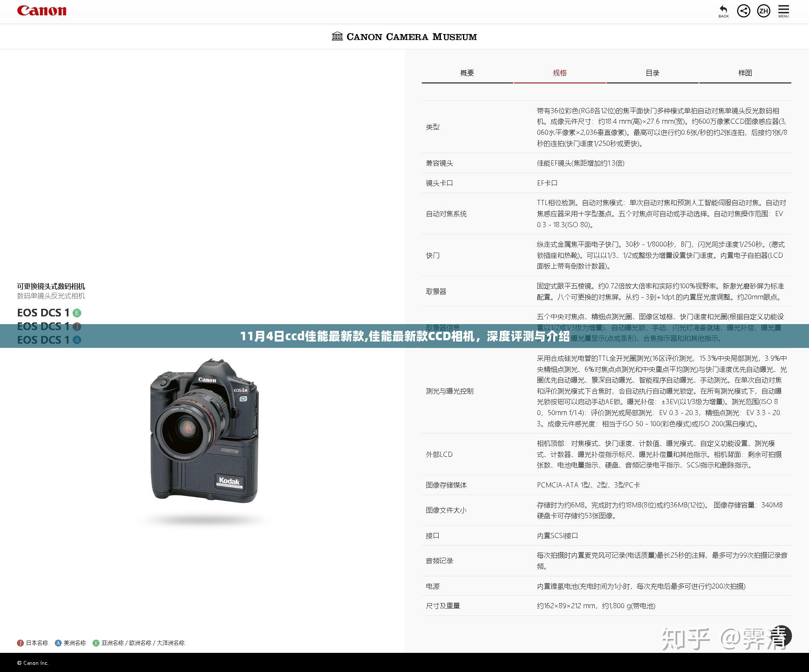Click the 取景器 row label
Screen dimensions: 809x672
[436, 291]
